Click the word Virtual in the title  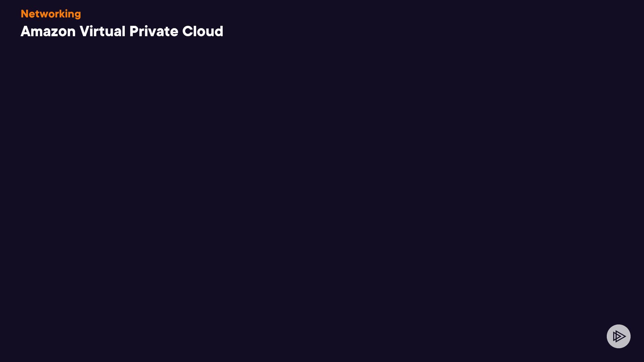[x=102, y=31]
